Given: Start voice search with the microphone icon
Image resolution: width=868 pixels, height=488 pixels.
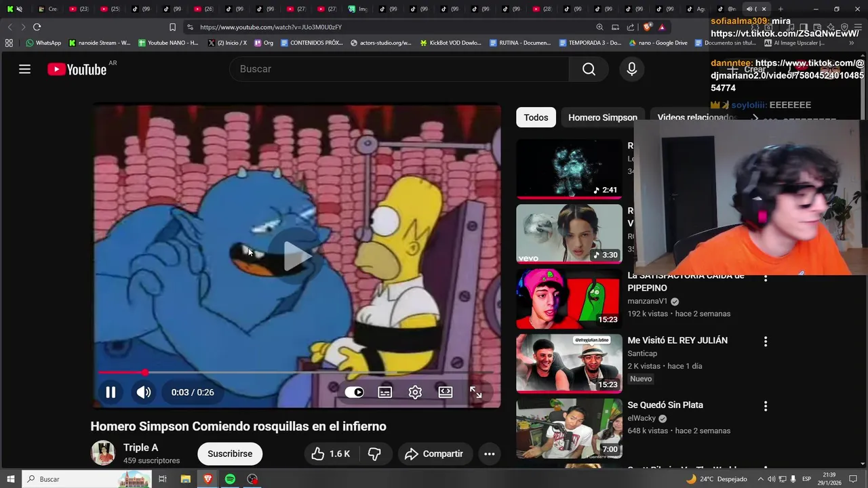Looking at the screenshot, I should (x=631, y=69).
